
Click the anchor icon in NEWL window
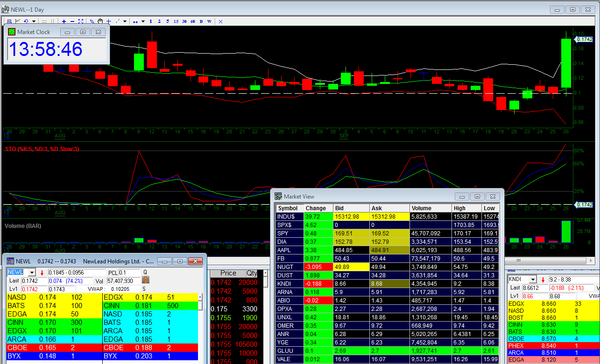point(145,281)
